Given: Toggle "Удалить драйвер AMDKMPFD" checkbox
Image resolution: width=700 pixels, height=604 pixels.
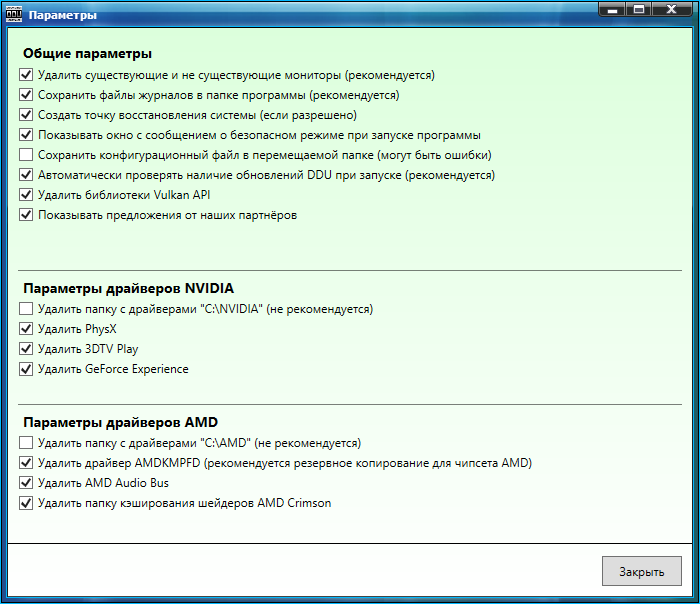Looking at the screenshot, I should (26, 463).
